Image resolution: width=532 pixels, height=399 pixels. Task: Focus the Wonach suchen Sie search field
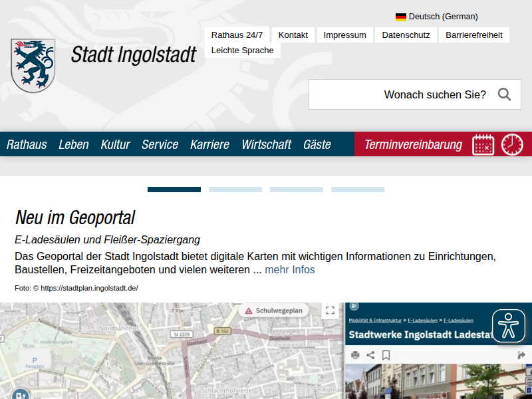(x=414, y=94)
